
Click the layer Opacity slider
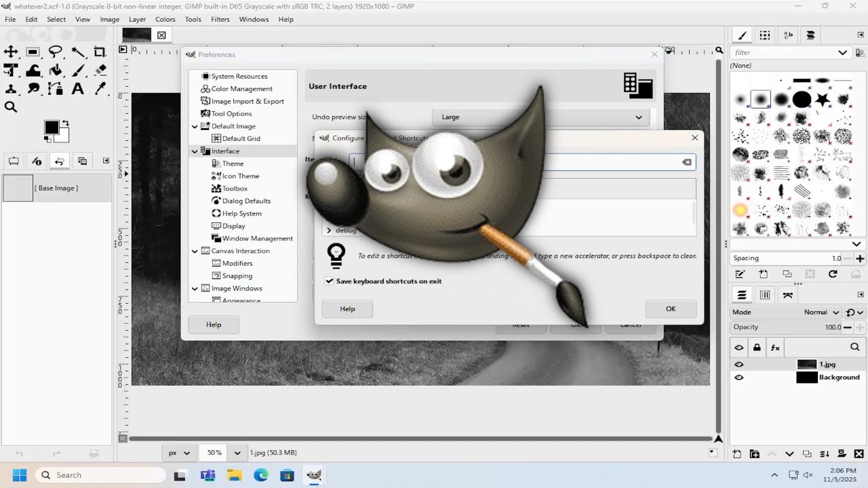pos(786,327)
